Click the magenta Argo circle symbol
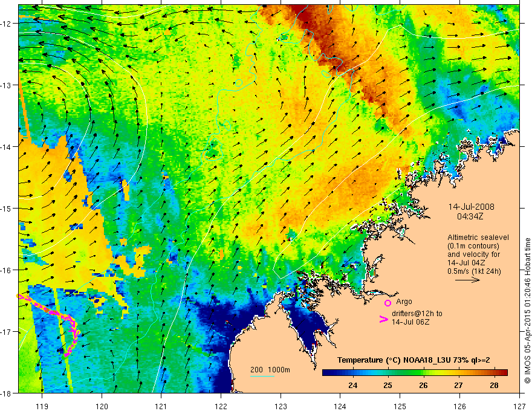Image resolution: width=532 pixels, height=411 pixels. tap(388, 303)
